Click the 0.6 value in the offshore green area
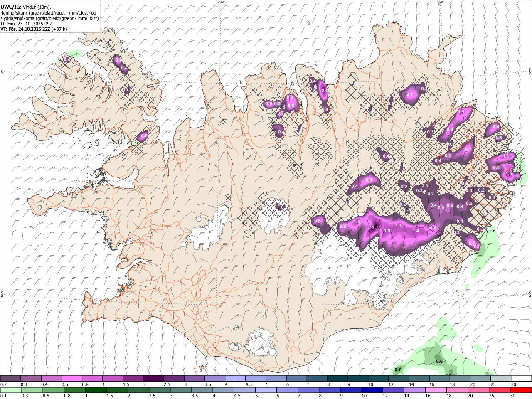532x399 pixels. coord(439,361)
